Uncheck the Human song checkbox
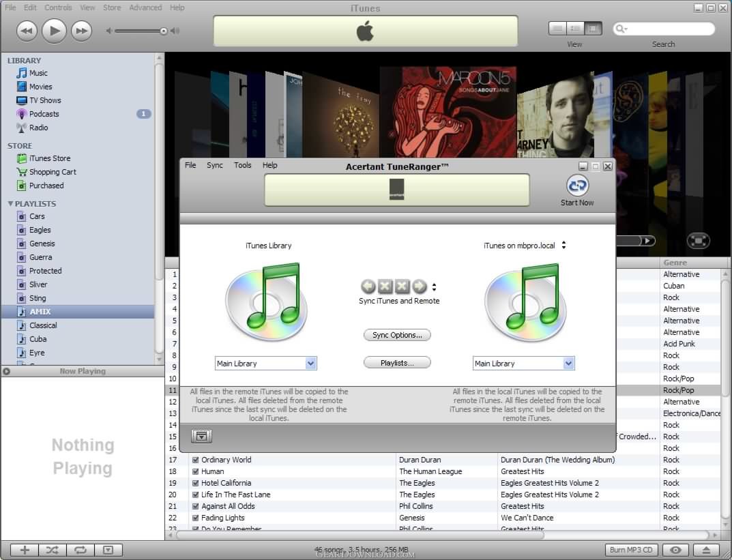The width and height of the screenshot is (732, 560). [x=196, y=472]
